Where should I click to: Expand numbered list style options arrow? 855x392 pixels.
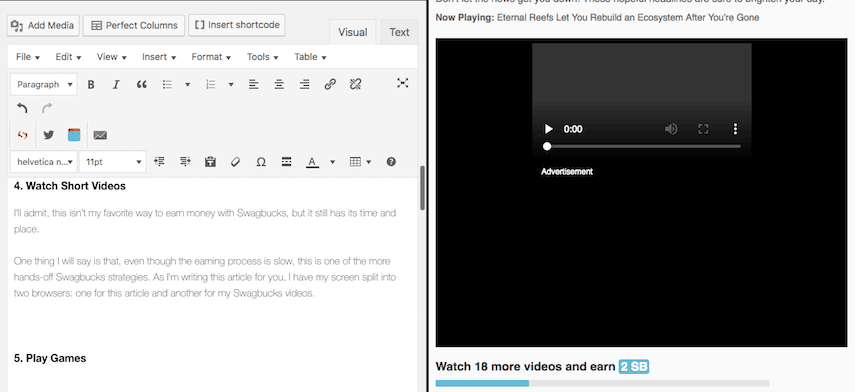coord(231,85)
